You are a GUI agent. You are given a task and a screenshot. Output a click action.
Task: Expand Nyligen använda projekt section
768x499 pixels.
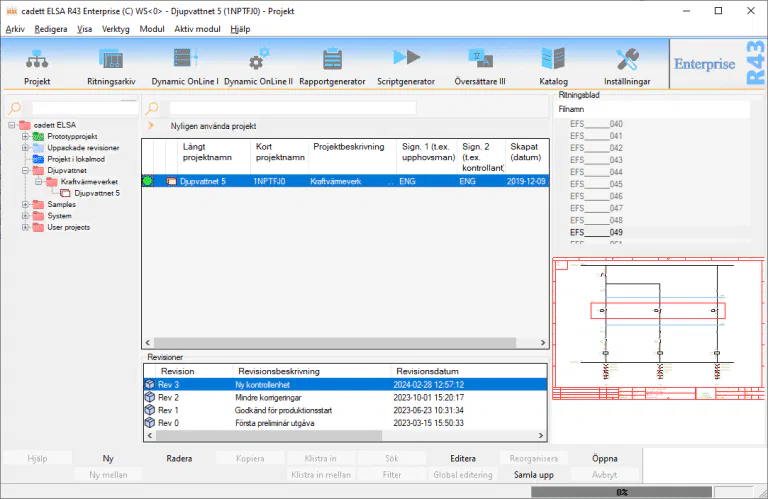[152, 126]
